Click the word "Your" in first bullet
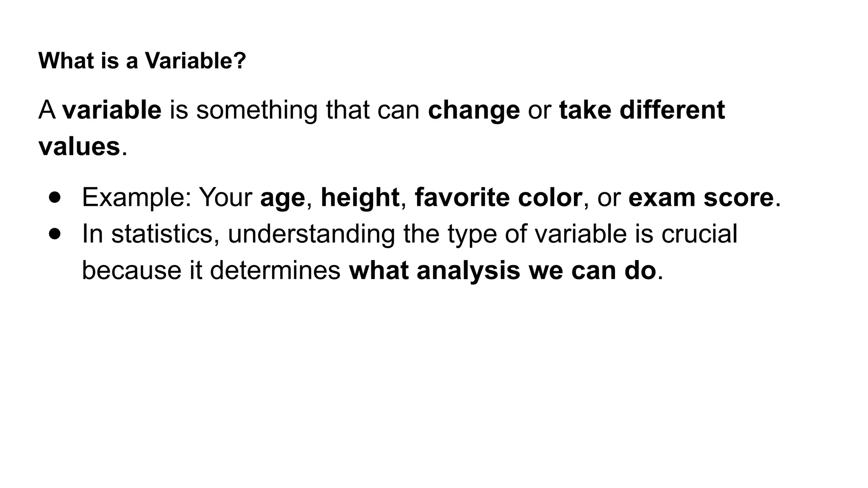The height and width of the screenshot is (488, 868). click(226, 197)
